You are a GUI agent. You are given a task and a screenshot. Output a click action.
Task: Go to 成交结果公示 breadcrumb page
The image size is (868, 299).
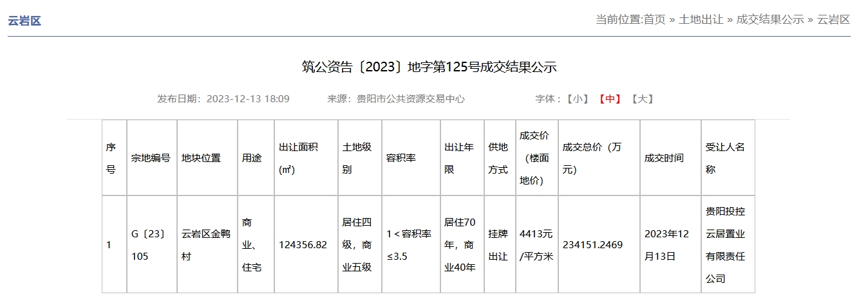[769, 19]
